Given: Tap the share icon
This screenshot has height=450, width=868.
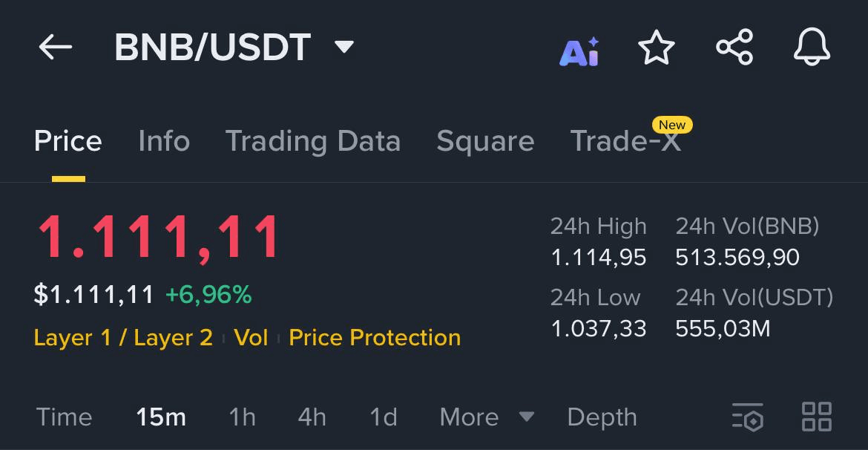Looking at the screenshot, I should tap(734, 48).
